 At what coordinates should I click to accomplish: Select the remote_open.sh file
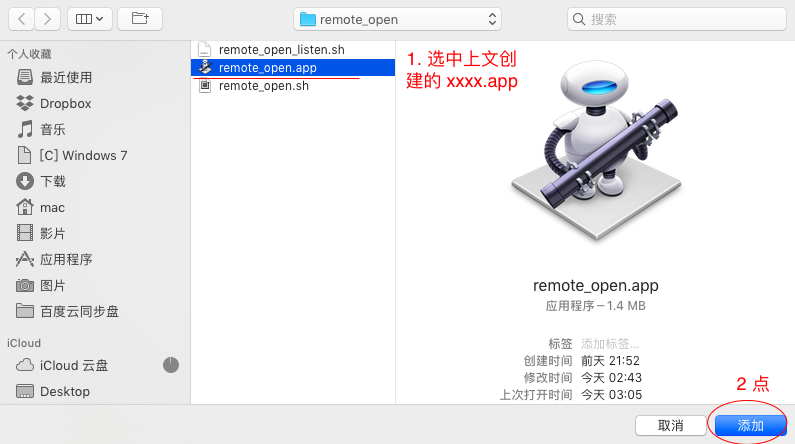coord(264,85)
